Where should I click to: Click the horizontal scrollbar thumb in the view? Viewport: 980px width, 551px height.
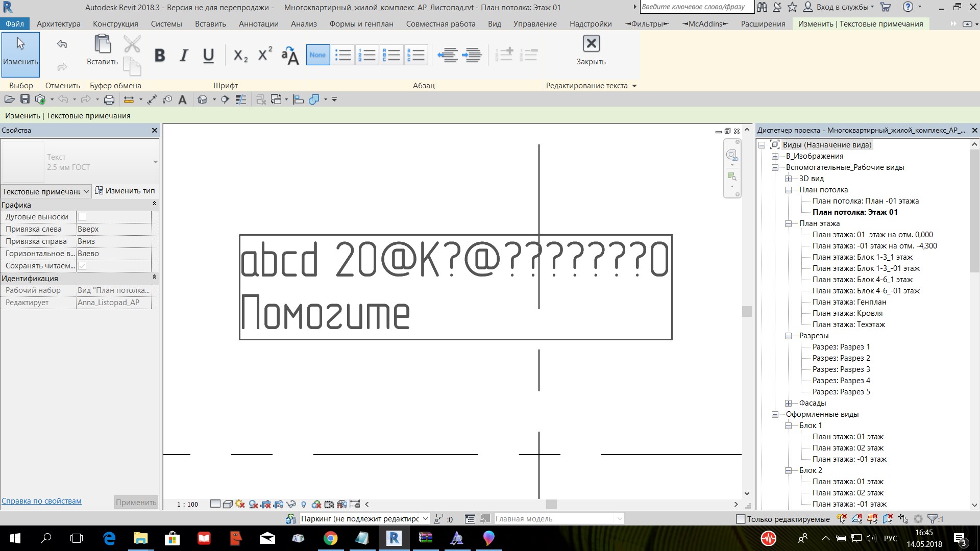(551, 504)
